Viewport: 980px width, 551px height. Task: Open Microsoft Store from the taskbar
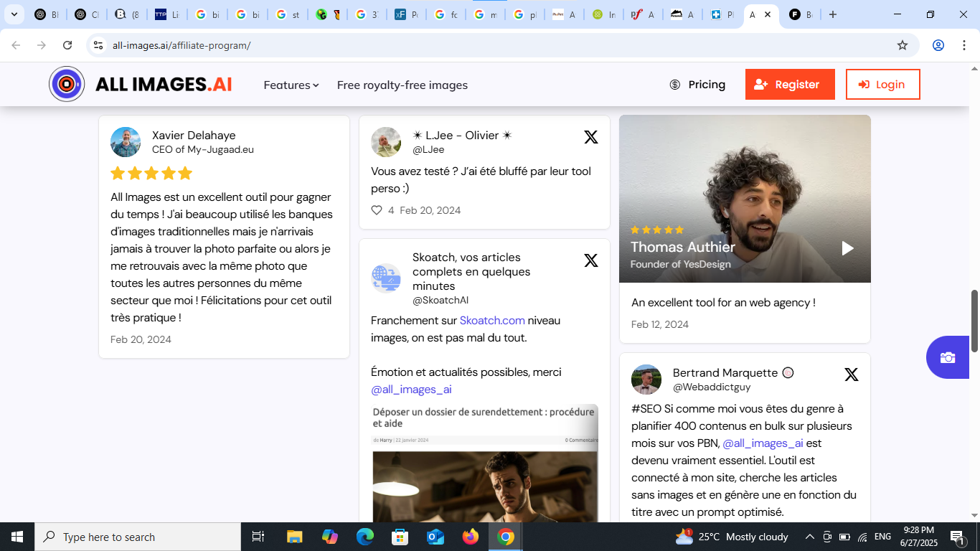coord(400,537)
